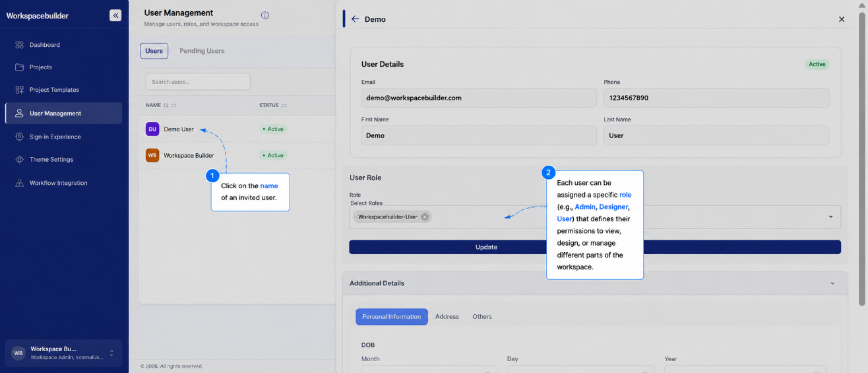Click the Projects folder icon
The height and width of the screenshot is (373, 868).
point(19,67)
